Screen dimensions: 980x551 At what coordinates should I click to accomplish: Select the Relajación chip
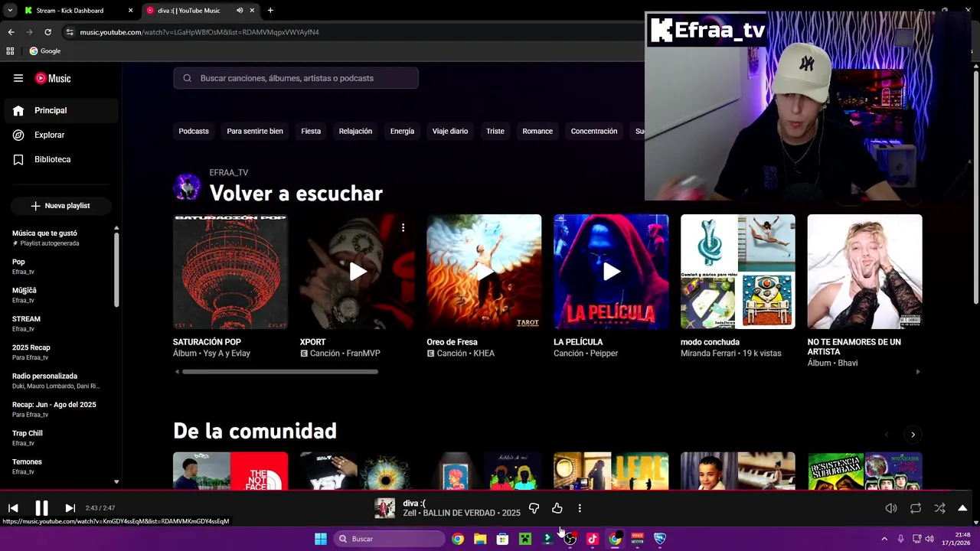pyautogui.click(x=355, y=131)
